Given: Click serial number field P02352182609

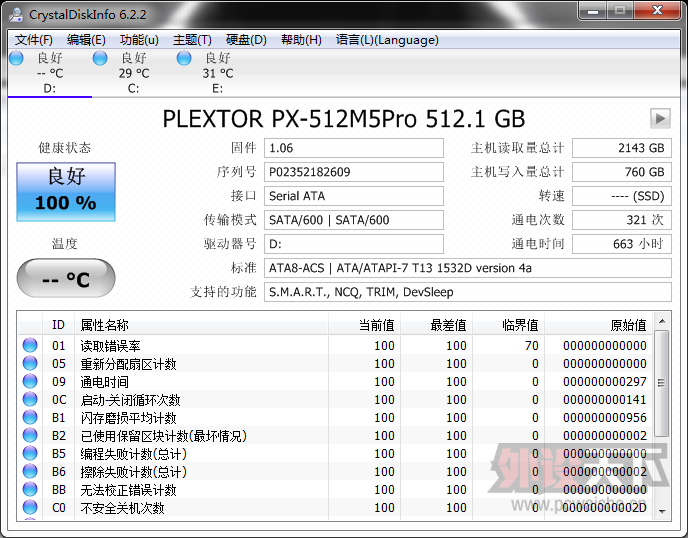Looking at the screenshot, I should 354,172.
